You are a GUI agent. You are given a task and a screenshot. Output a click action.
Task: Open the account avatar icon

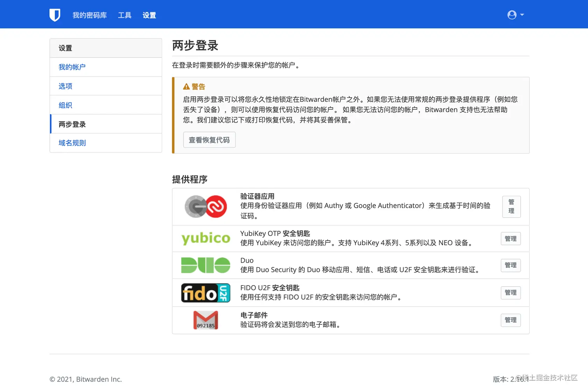[x=511, y=14]
